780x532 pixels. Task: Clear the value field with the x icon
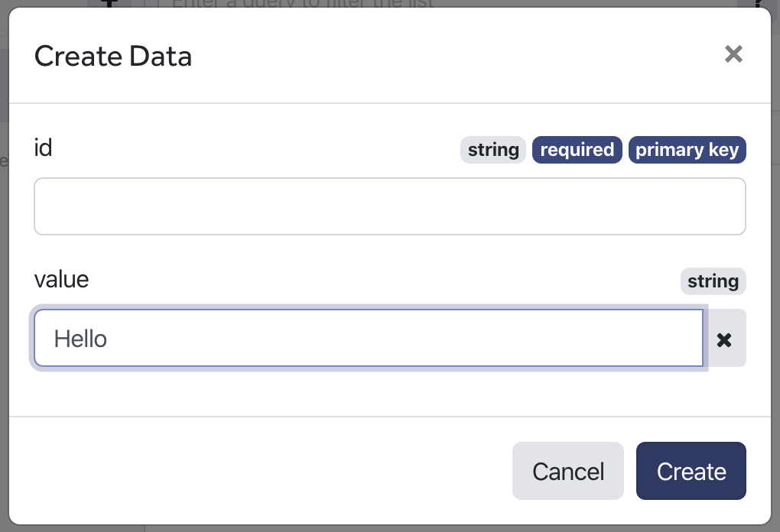click(724, 339)
